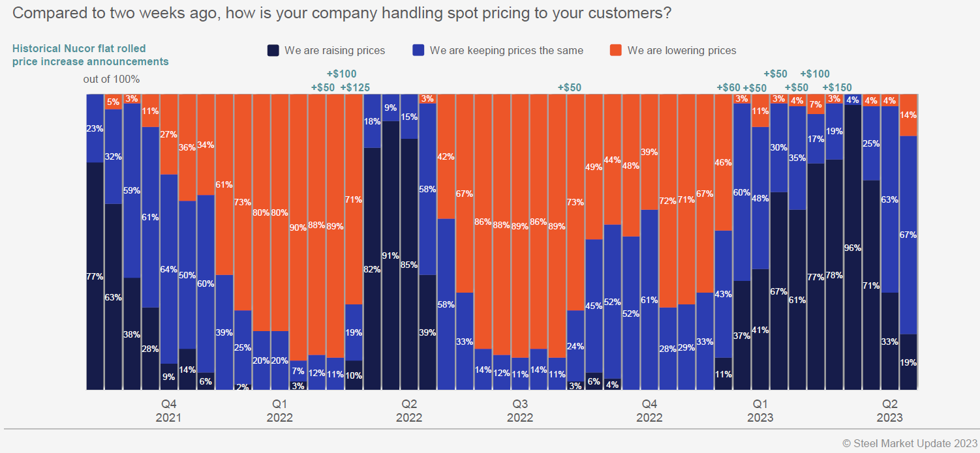Toggle the 'We are lowering prices' legend label
The height and width of the screenshot is (453, 980).
pos(682,50)
